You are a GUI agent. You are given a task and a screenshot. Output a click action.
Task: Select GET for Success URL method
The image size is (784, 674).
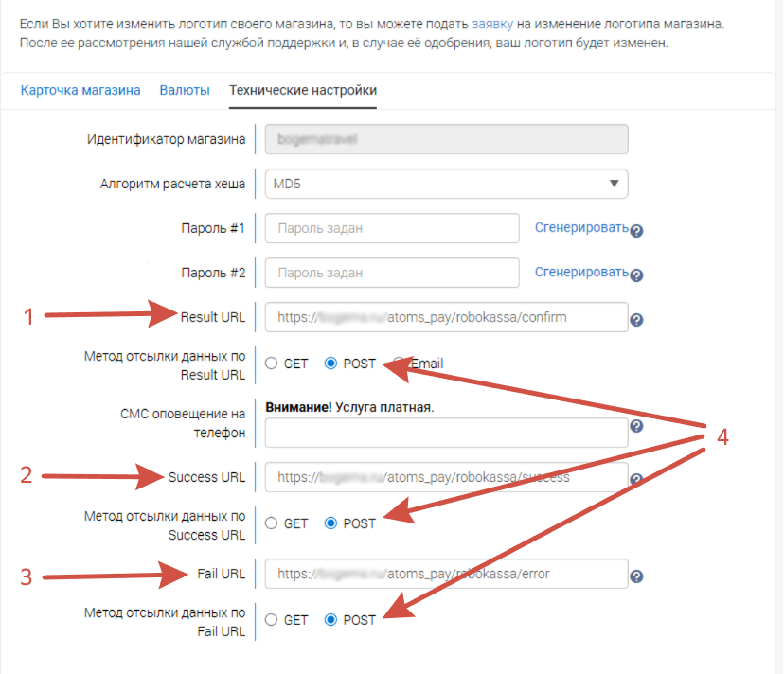[x=272, y=523]
